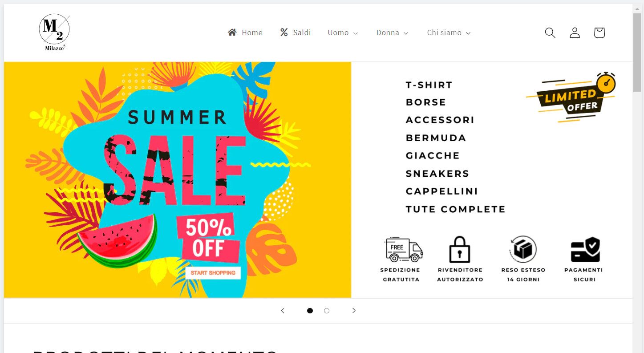Open the shopping cart icon
Image resolution: width=644 pixels, height=353 pixels.
tap(599, 32)
